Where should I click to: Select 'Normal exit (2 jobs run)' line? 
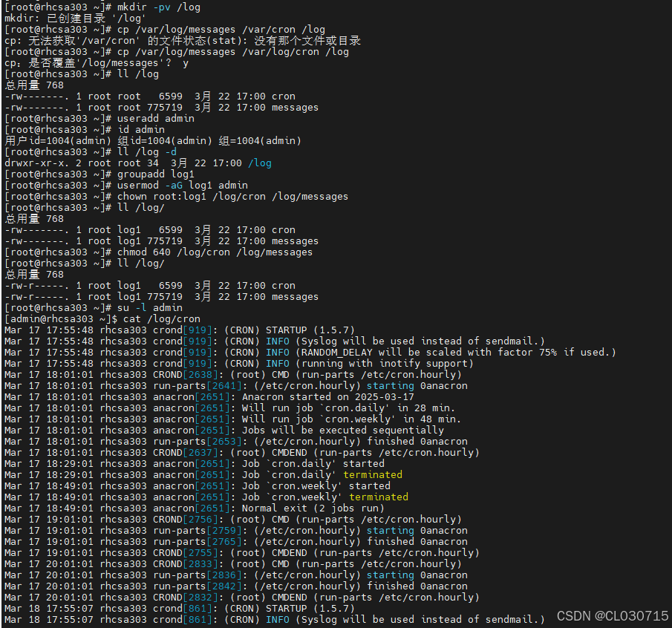195,508
